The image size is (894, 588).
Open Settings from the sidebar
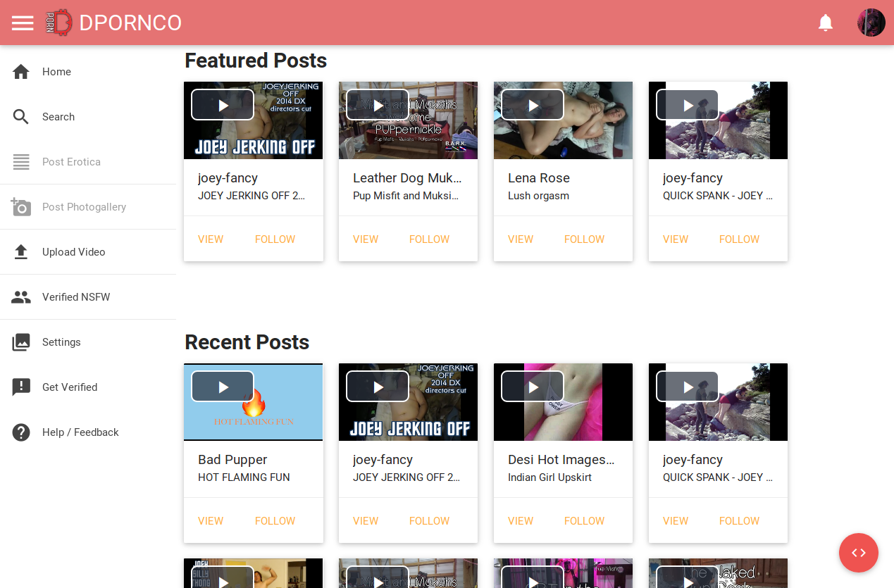tap(61, 342)
